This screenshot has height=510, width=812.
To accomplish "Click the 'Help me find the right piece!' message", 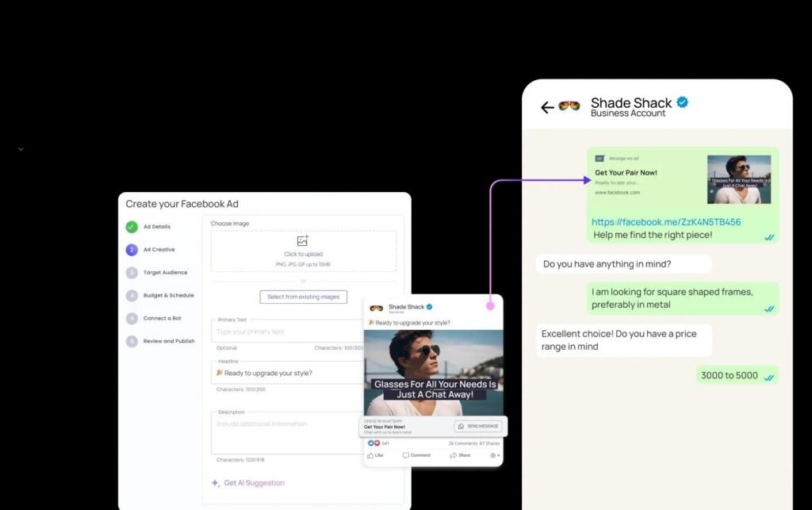I will (653, 235).
